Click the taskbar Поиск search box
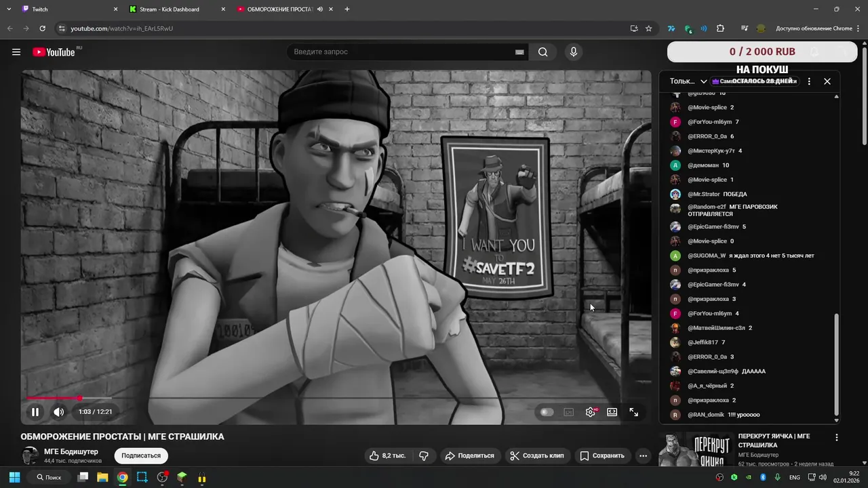 tap(48, 477)
